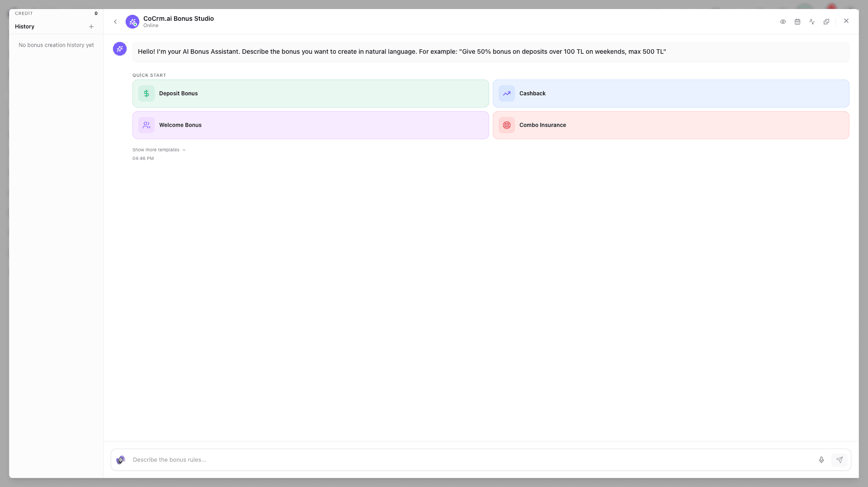This screenshot has height=487, width=868.
Task: Click the credit counter showing 0
Action: click(x=96, y=13)
